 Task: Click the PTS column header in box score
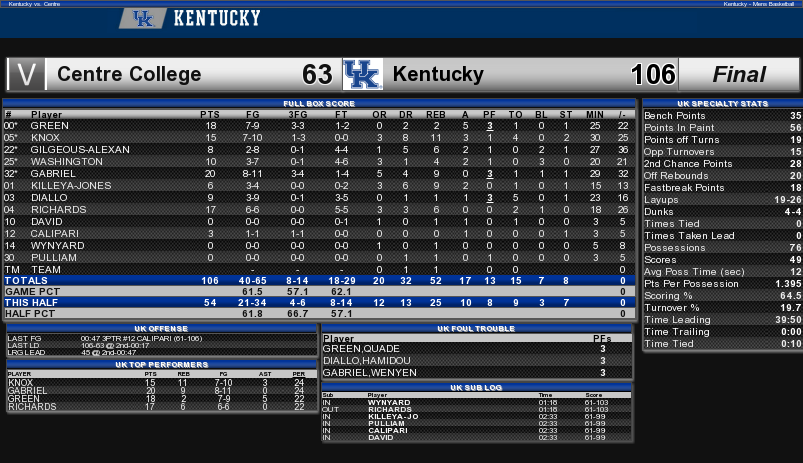click(x=210, y=115)
